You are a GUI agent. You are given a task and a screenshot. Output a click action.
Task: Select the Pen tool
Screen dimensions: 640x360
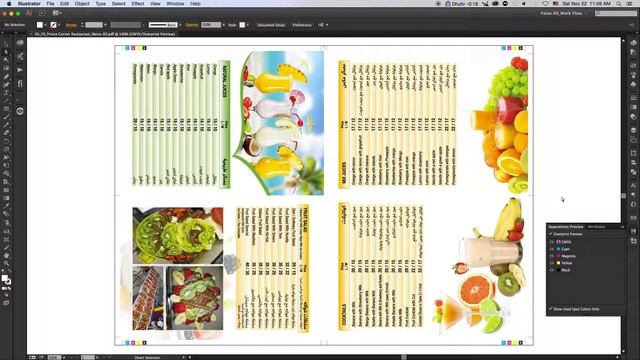point(6,77)
